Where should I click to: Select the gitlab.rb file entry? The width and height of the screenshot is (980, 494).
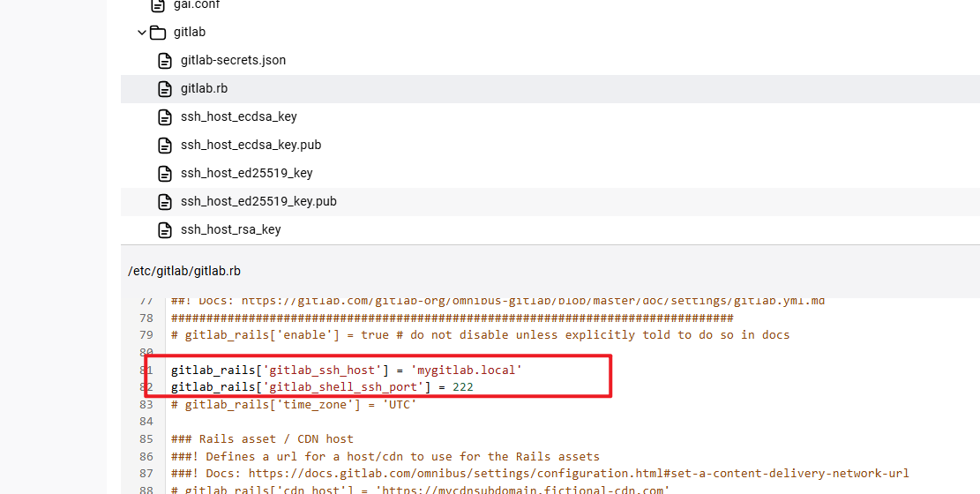coord(550,89)
